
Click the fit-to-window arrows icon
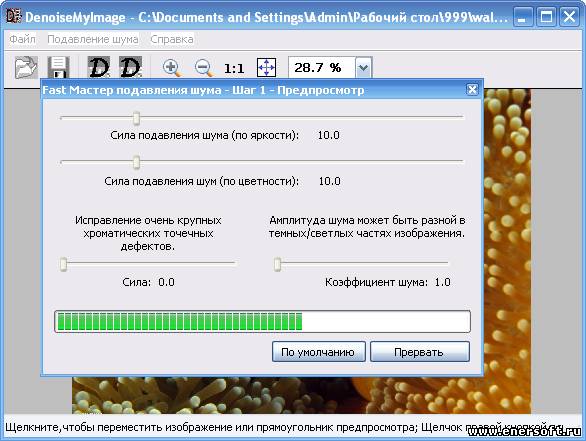(x=266, y=68)
